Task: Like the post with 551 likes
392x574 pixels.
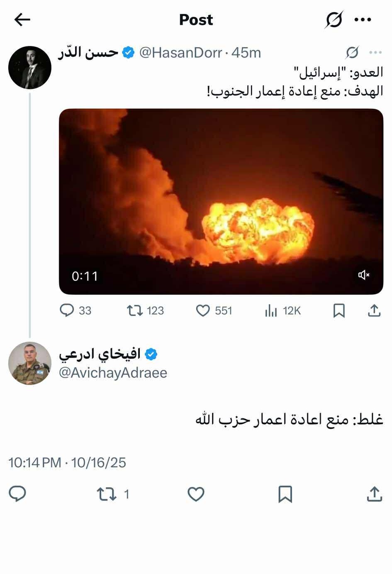Action: point(203,310)
